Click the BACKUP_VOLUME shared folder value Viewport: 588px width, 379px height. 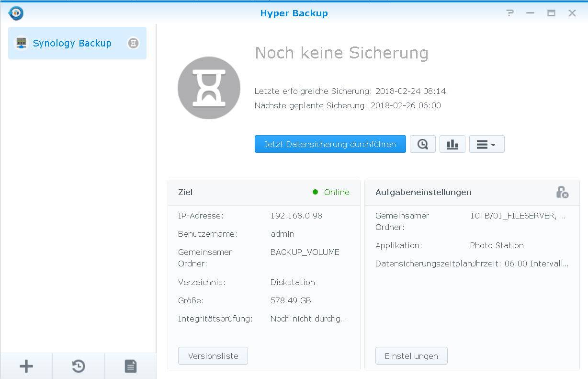click(305, 252)
